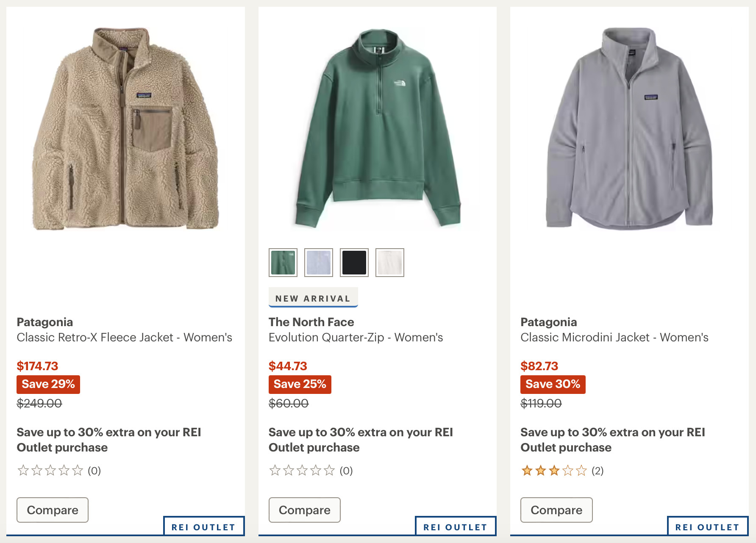Open Classic Microdini Jacket title link
This screenshot has width=756, height=543.
pyautogui.click(x=614, y=337)
